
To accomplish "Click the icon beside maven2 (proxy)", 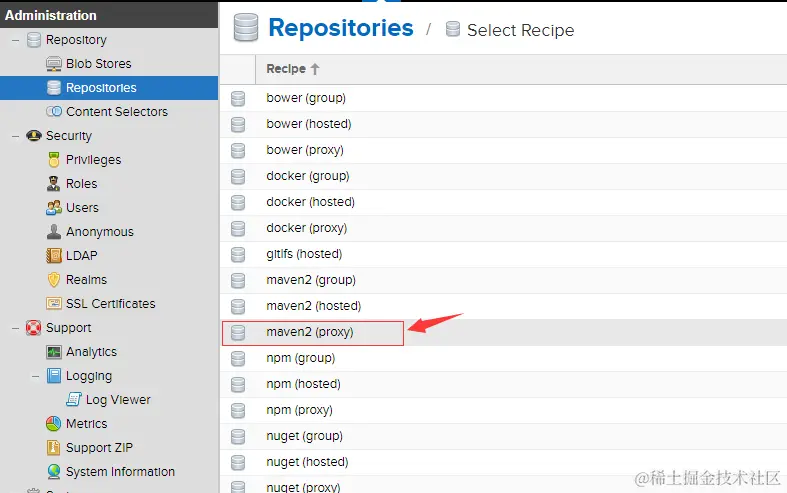I will pyautogui.click(x=238, y=332).
